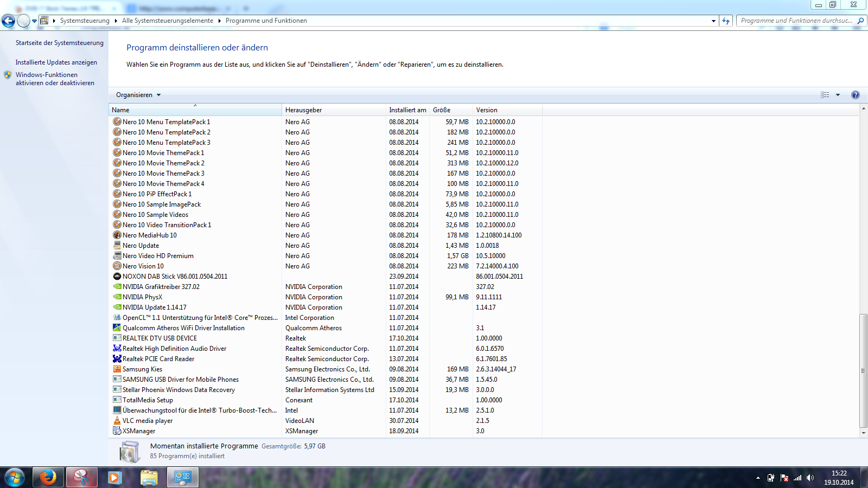Click the change view layout icon
This screenshot has width=868, height=488.
coord(825,95)
